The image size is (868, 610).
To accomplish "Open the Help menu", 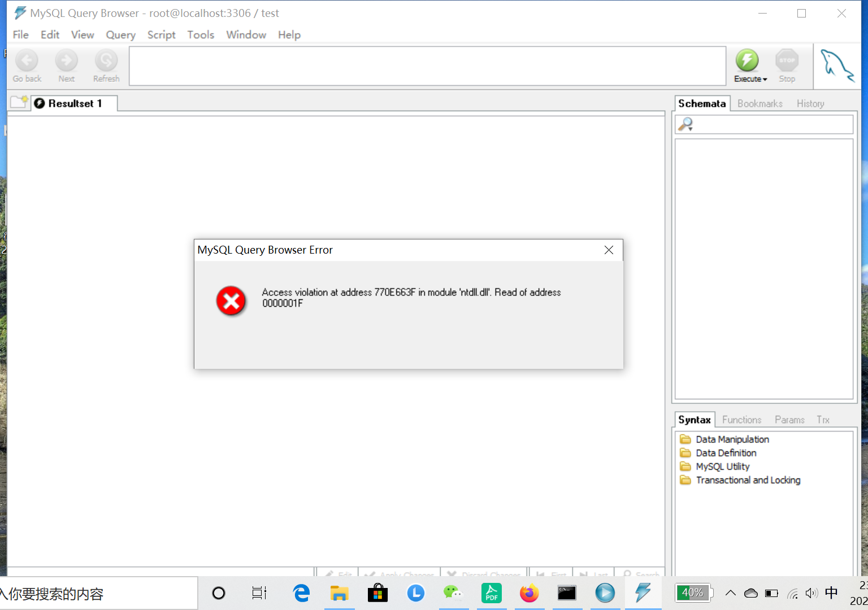I will [289, 34].
